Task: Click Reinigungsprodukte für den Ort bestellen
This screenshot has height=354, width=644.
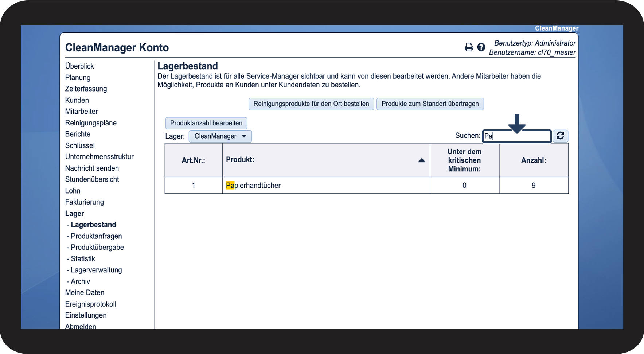Action: pos(311,104)
